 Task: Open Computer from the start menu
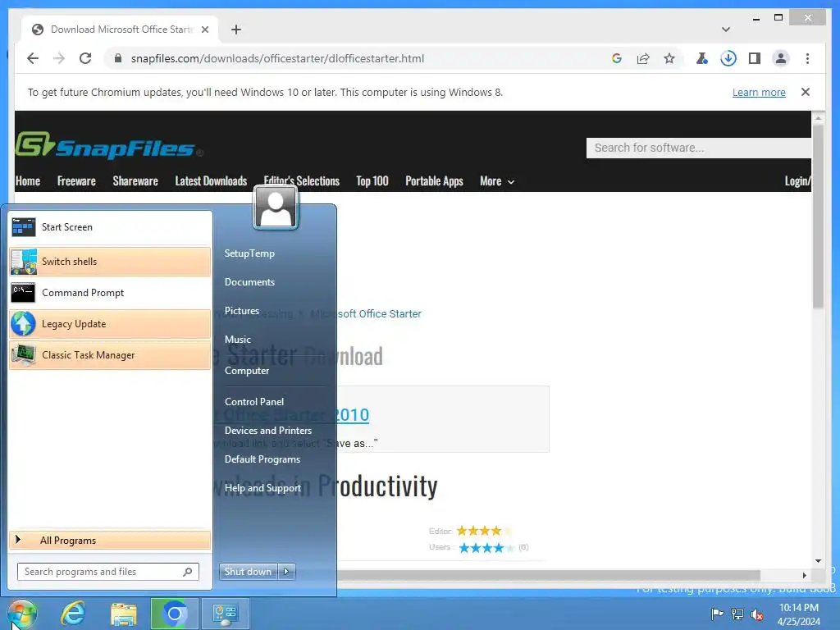click(246, 371)
